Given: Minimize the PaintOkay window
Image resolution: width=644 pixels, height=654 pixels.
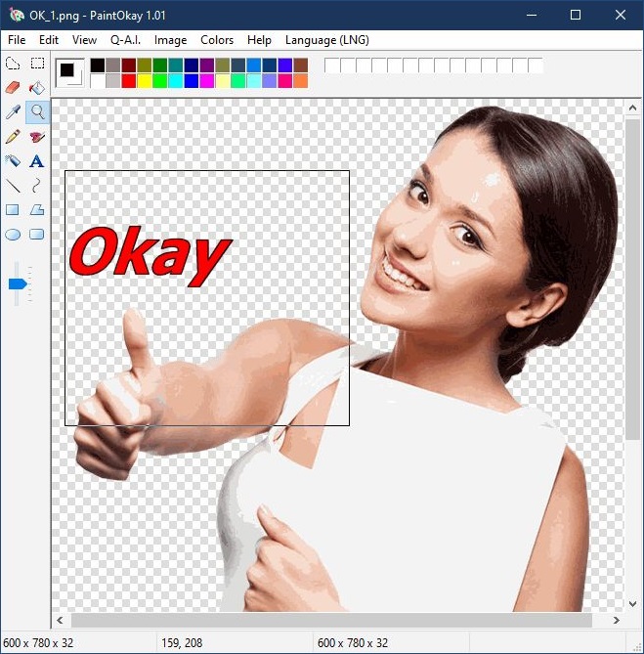Looking at the screenshot, I should [x=532, y=15].
